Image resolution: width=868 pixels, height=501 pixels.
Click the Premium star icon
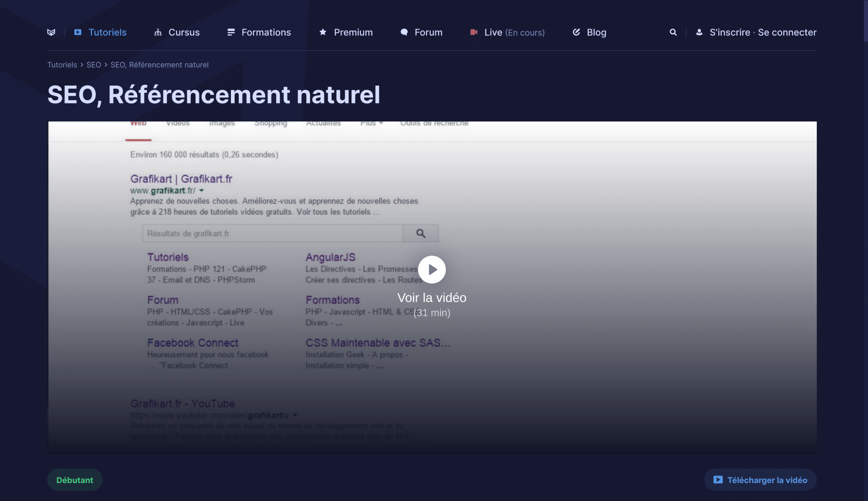(x=323, y=32)
